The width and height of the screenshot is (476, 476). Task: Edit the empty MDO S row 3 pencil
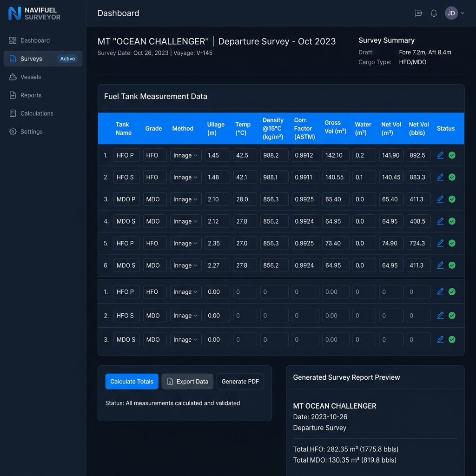[440, 339]
